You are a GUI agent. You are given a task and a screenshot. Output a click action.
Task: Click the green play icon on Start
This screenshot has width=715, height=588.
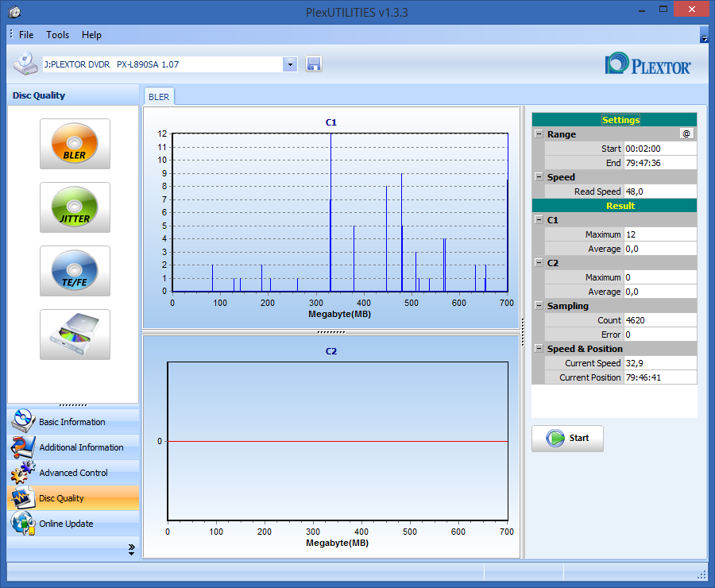[x=555, y=439]
